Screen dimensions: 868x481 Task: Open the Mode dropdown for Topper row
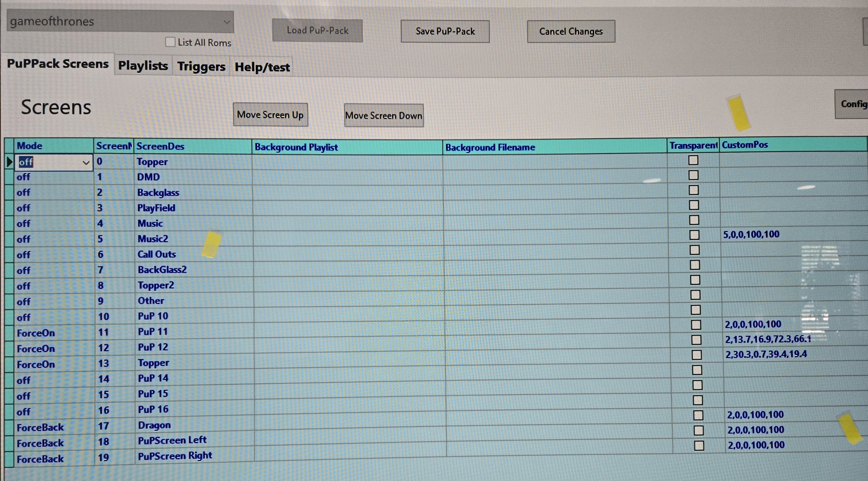86,163
